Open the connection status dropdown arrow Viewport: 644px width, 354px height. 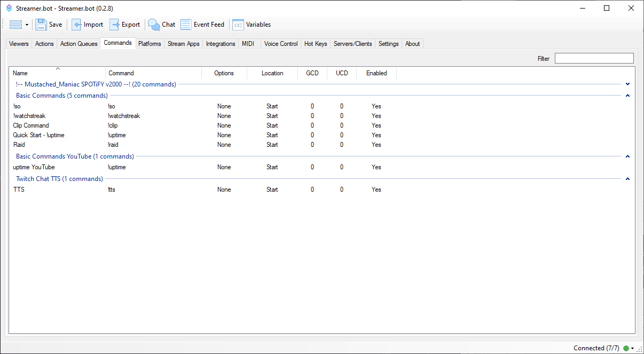click(633, 349)
